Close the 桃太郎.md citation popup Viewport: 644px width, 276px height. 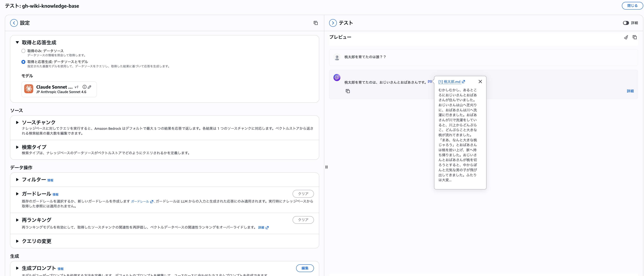coord(480,82)
